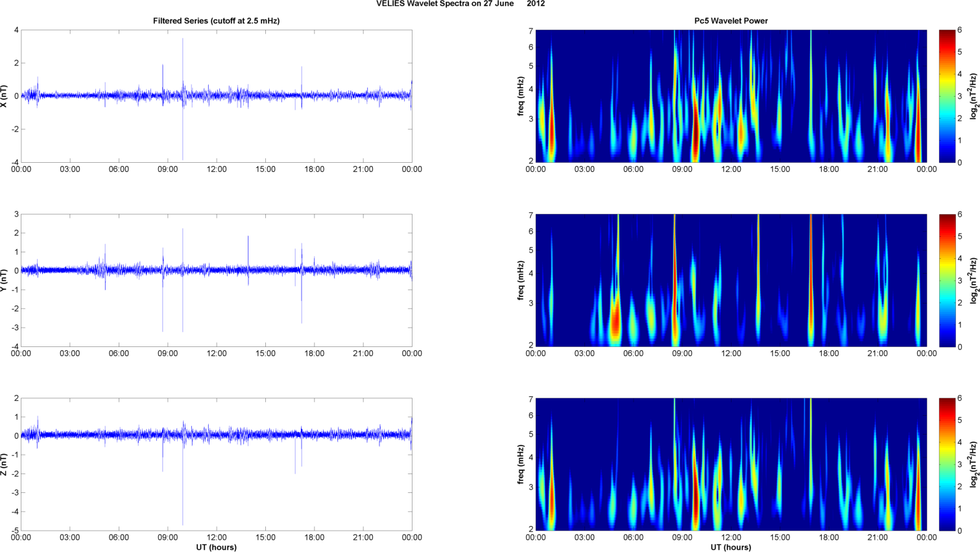Click the 12:00 tick under the Y series plot
Image resolution: width=980 pixels, height=552 pixels.
(x=217, y=354)
